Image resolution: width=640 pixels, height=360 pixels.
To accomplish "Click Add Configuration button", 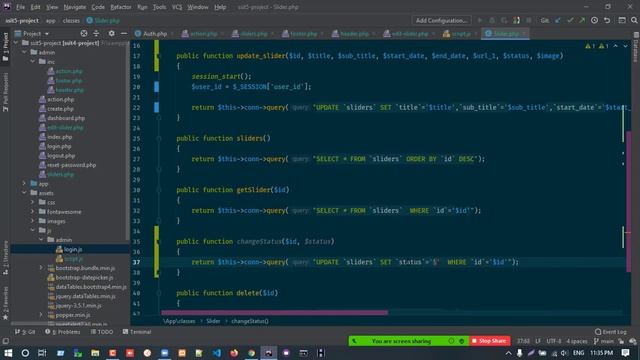I will pos(441,20).
